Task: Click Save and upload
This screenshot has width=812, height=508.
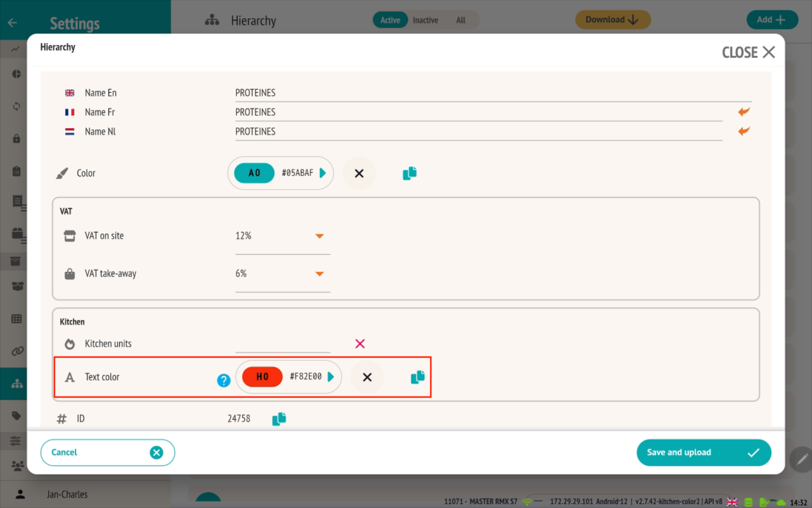Action: coord(703,452)
